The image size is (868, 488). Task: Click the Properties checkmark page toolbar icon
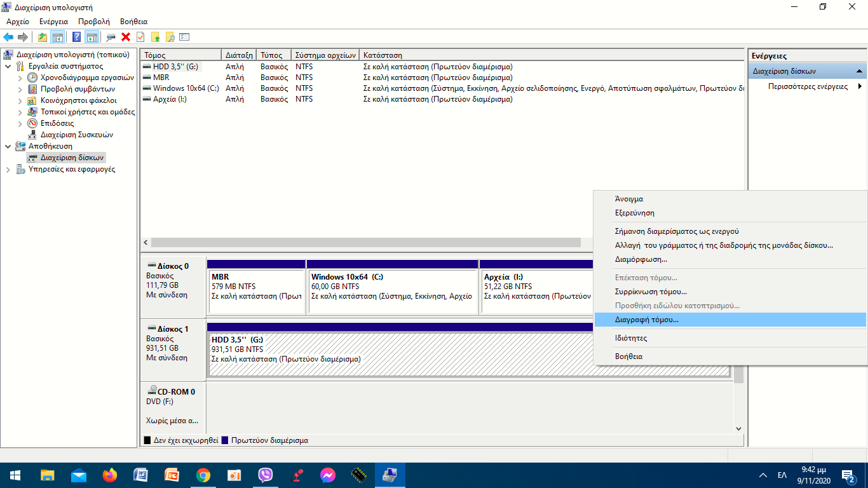[140, 37]
